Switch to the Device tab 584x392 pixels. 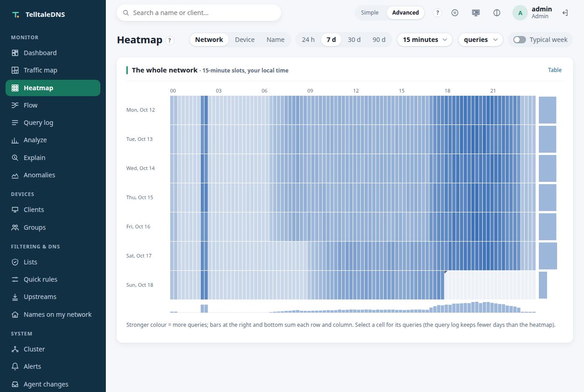pyautogui.click(x=245, y=40)
